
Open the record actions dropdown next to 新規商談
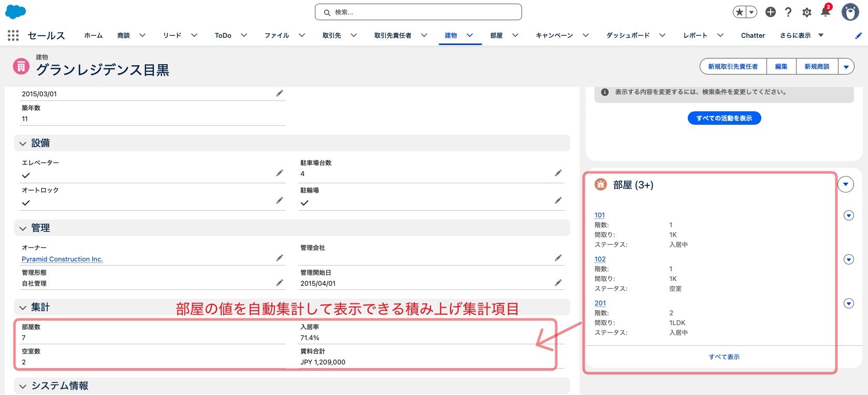tap(846, 66)
